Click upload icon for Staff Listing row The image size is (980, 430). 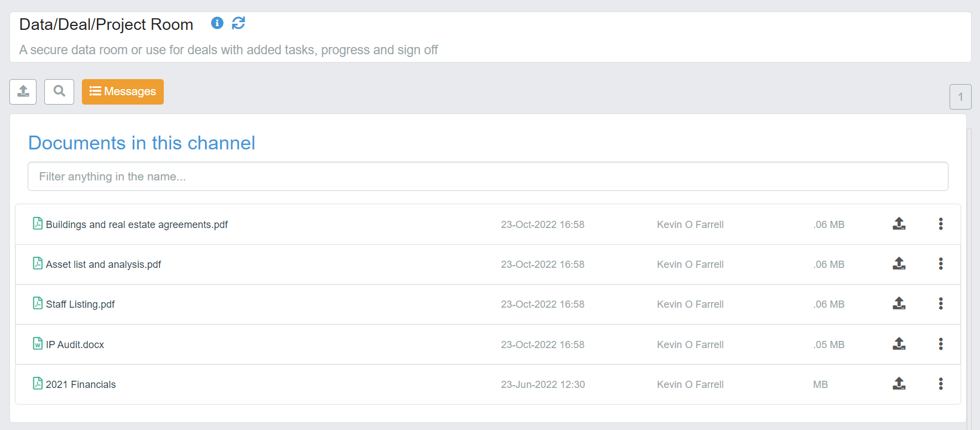pos(899,303)
